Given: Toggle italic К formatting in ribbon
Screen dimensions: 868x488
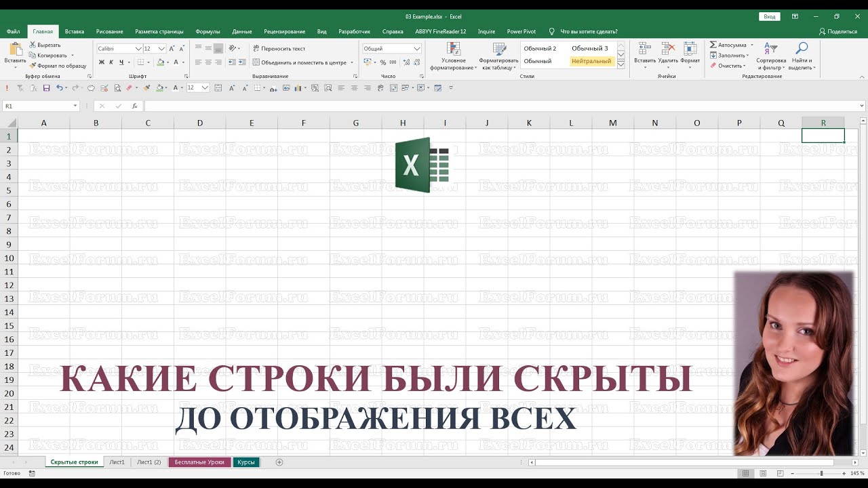Looking at the screenshot, I should (x=111, y=62).
